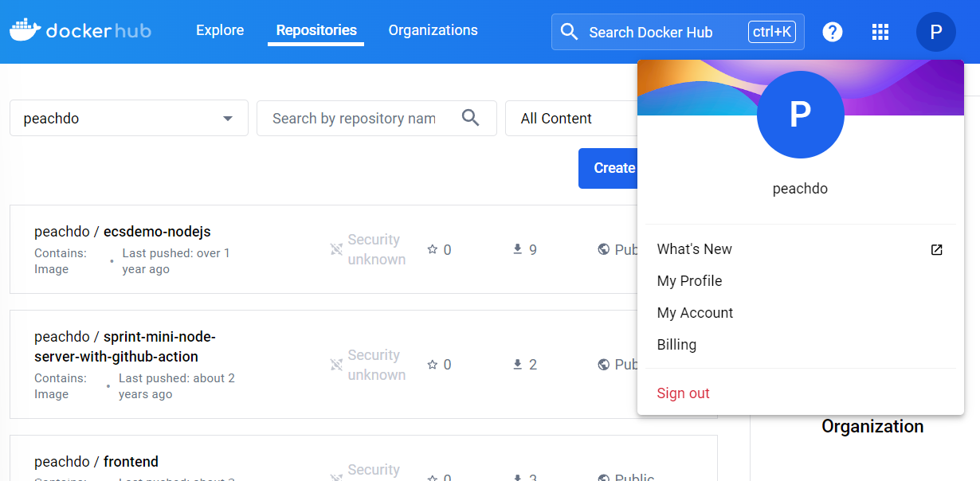The image size is (980, 481).
Task: Open the All Content filter dropdown
Action: pyautogui.click(x=572, y=118)
